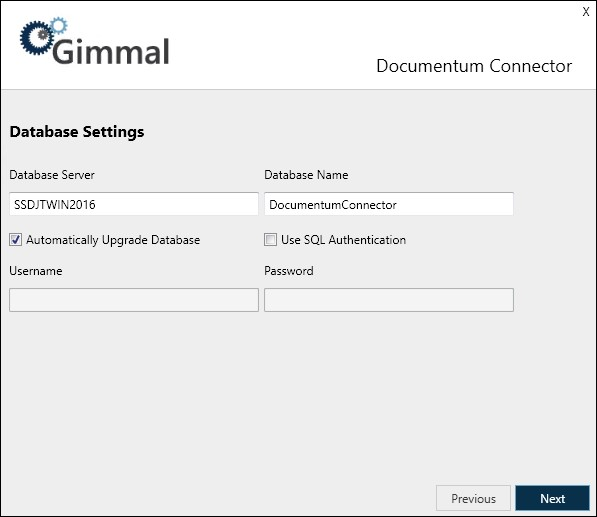597x517 pixels.
Task: Click the Username label
Action: coord(36,271)
